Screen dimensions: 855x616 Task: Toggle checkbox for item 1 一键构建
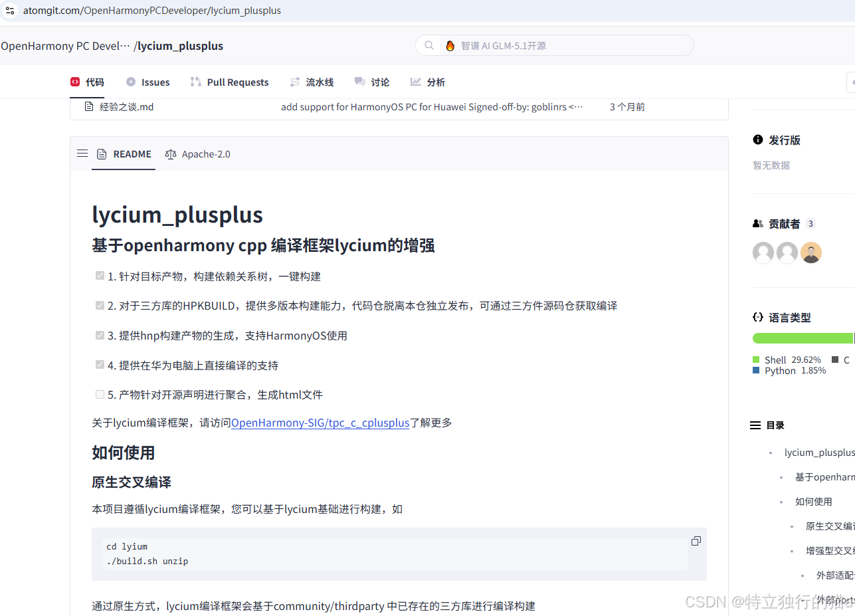100,276
